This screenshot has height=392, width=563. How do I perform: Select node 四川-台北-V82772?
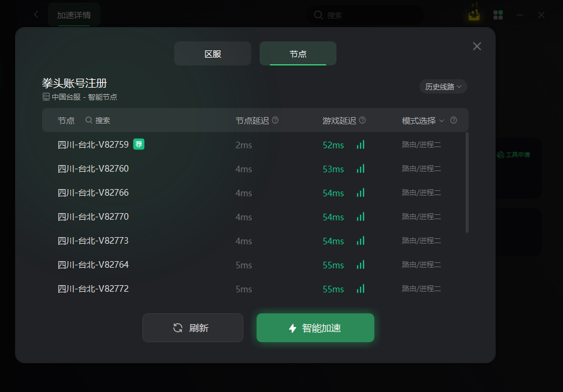[93, 289]
